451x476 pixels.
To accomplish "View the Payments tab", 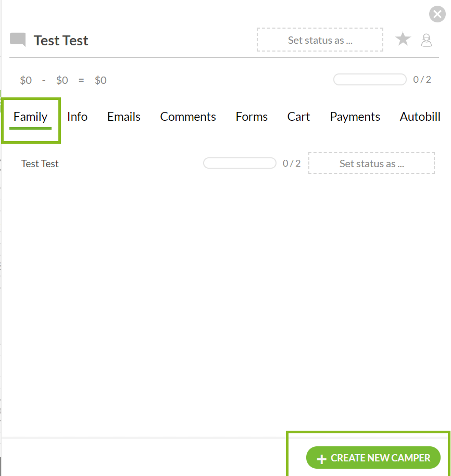I will (x=355, y=117).
